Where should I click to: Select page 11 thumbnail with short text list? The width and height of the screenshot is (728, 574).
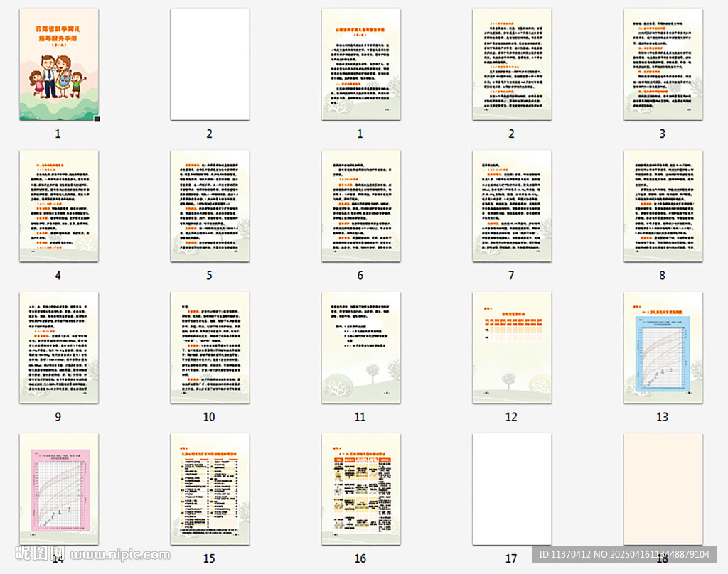[360, 347]
